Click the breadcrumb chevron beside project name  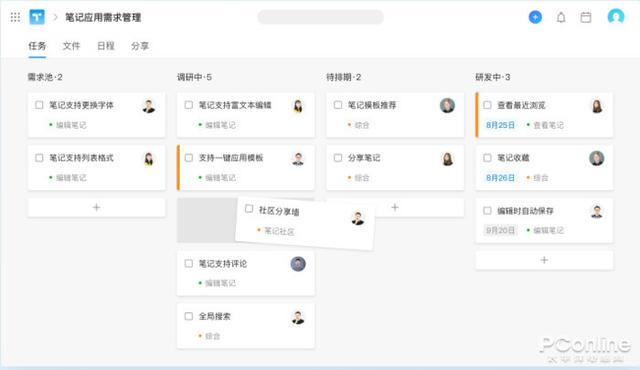56,17
